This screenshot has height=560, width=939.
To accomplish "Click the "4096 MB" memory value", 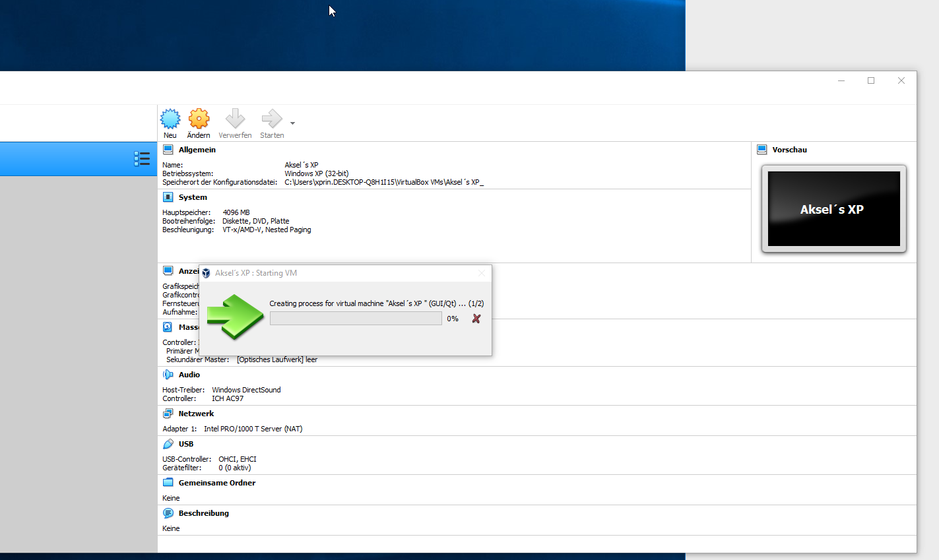I will pos(236,212).
